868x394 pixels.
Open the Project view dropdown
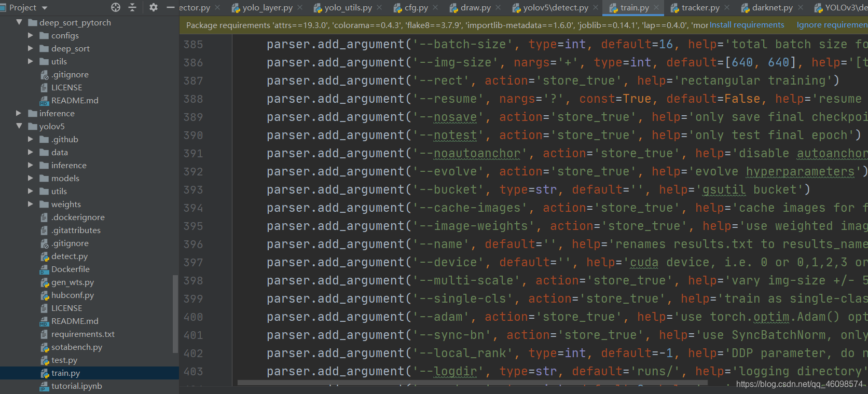point(44,8)
